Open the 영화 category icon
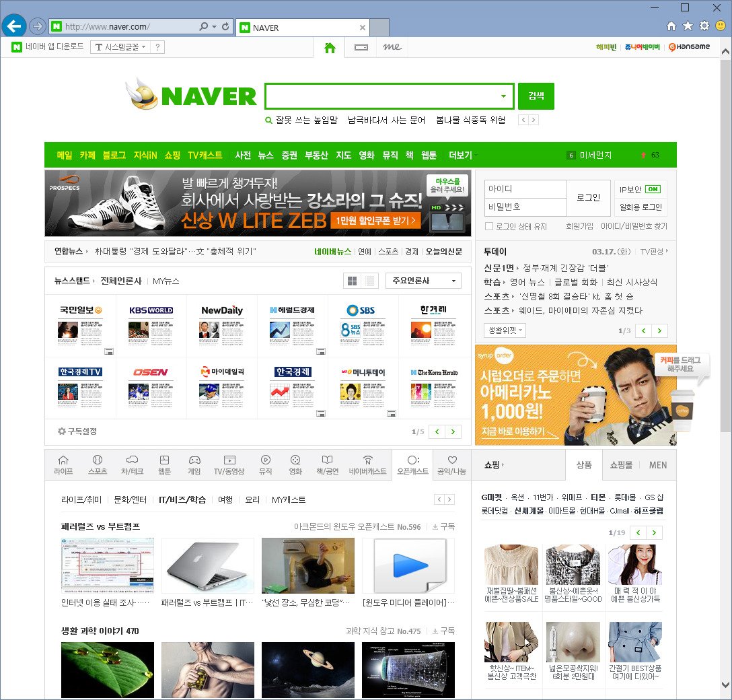The image size is (732, 700). 295,465
